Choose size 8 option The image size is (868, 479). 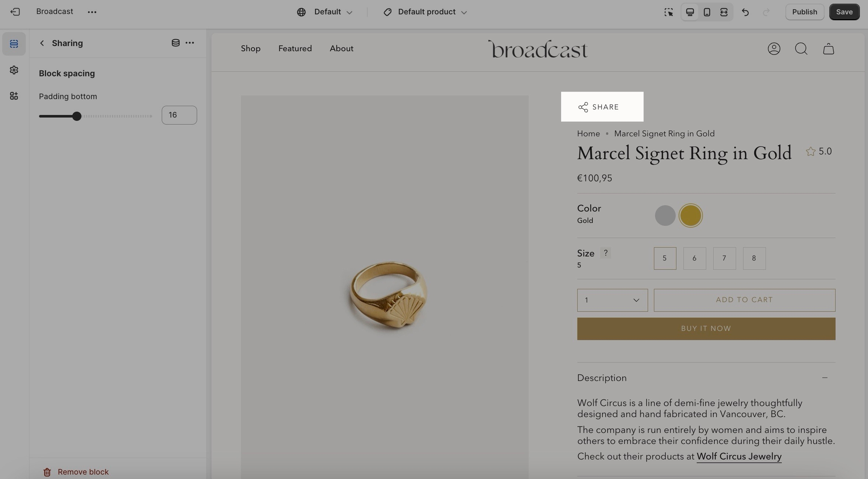coord(754,259)
